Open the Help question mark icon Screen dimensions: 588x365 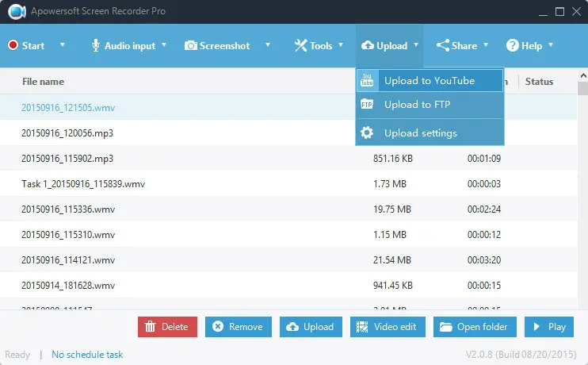pos(513,45)
